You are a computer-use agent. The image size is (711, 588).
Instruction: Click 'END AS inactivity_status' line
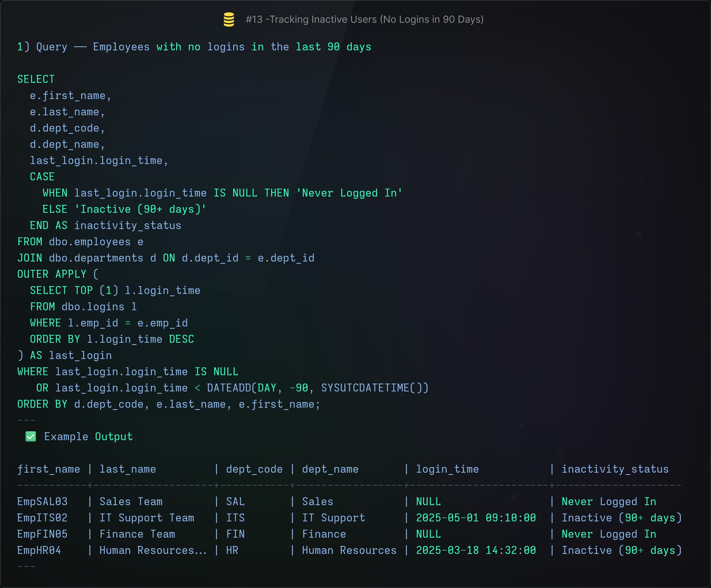point(106,226)
